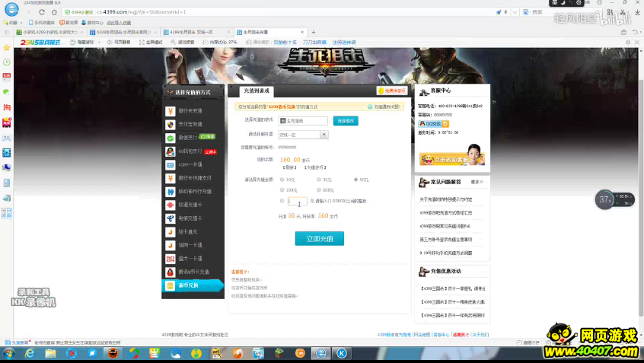
Task: Click the game name input field
Action: (303, 121)
